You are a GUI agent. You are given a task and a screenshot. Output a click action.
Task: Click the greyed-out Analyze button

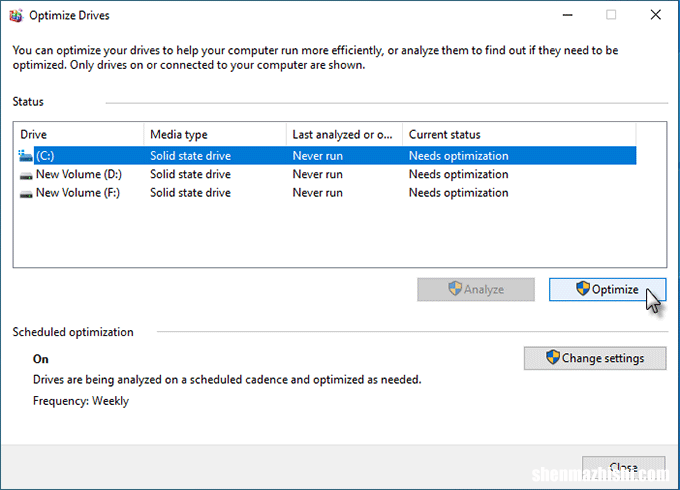(x=476, y=290)
